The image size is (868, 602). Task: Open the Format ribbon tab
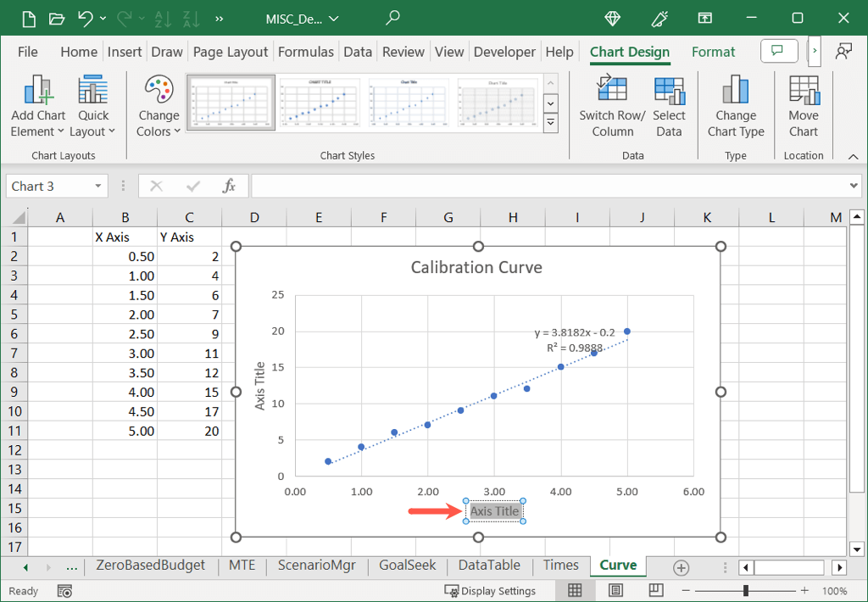(713, 52)
